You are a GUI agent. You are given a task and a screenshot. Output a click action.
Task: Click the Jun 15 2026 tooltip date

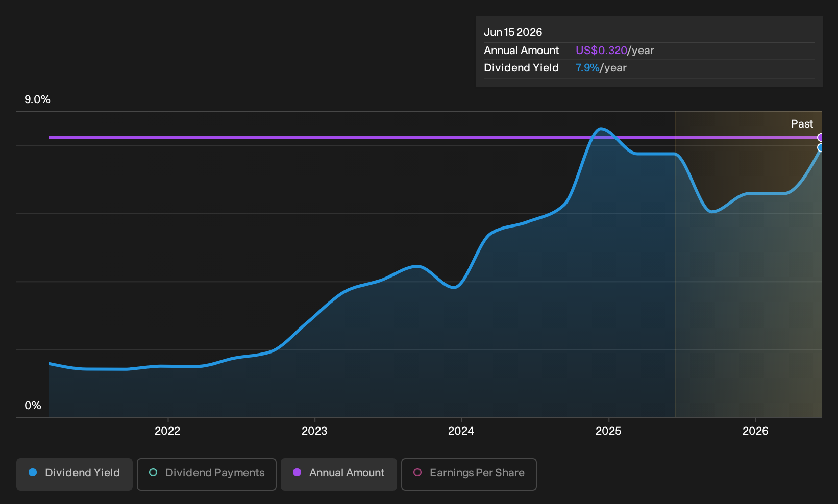point(513,32)
